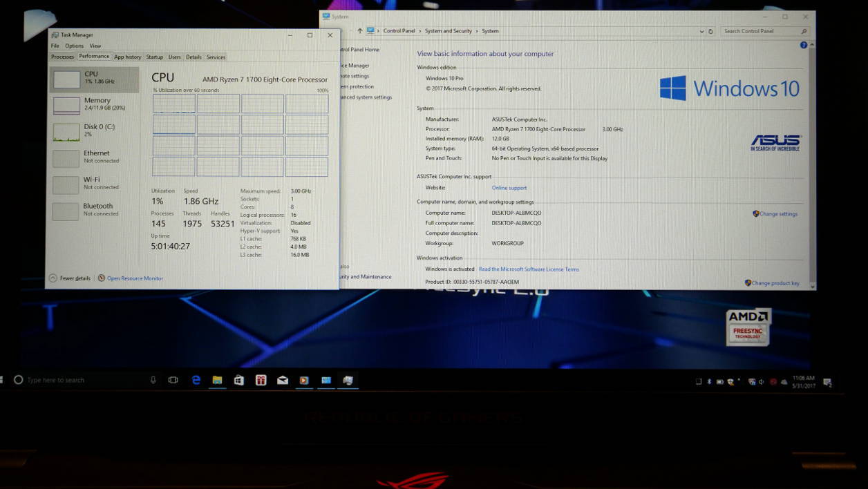Open Control Panel help icon
Screen dimensions: 868x489
pyautogui.click(x=803, y=45)
